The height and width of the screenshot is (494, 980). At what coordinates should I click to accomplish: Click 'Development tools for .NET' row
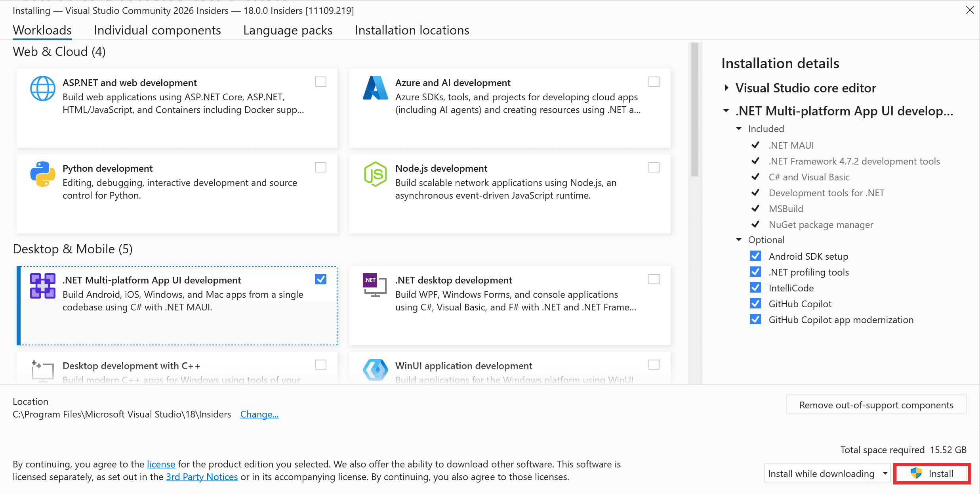[826, 193]
